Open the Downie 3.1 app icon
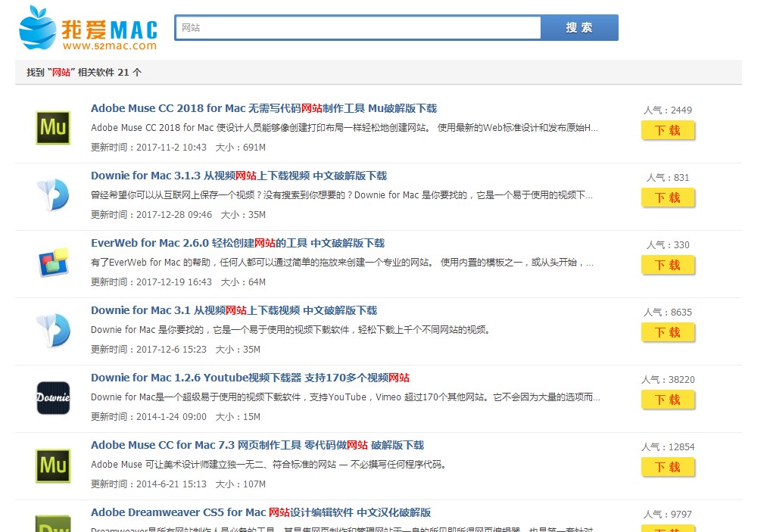This screenshot has height=532, width=767. tap(53, 329)
